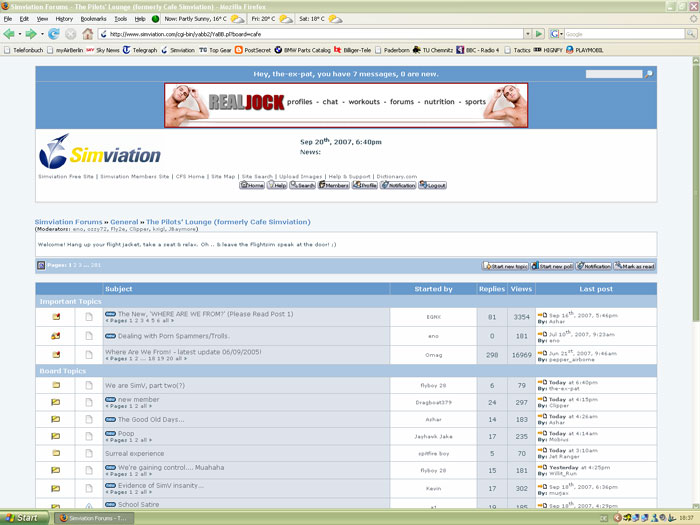
Task: Open the address bar URL history dropdown
Action: click(526, 33)
